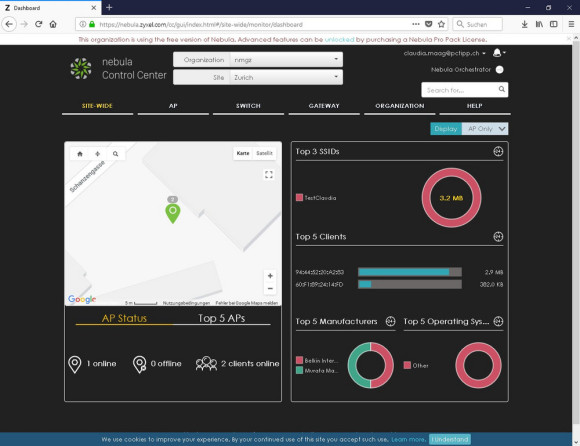Click the Display button
This screenshot has width=580, height=446.
click(x=446, y=129)
